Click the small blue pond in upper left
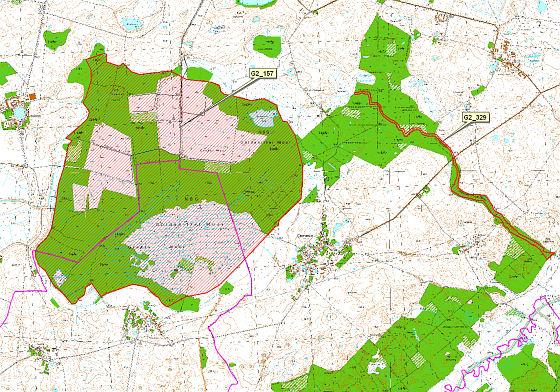560x392 pixels. point(131,24)
